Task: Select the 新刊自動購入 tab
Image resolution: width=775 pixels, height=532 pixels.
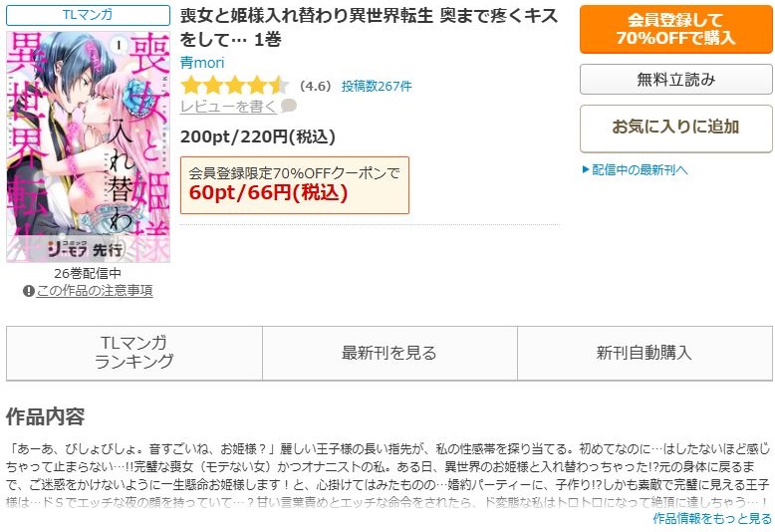Action: click(x=645, y=353)
